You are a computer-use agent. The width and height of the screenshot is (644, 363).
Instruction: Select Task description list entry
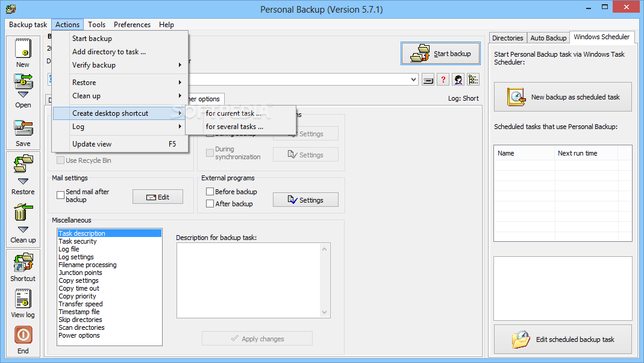click(109, 233)
